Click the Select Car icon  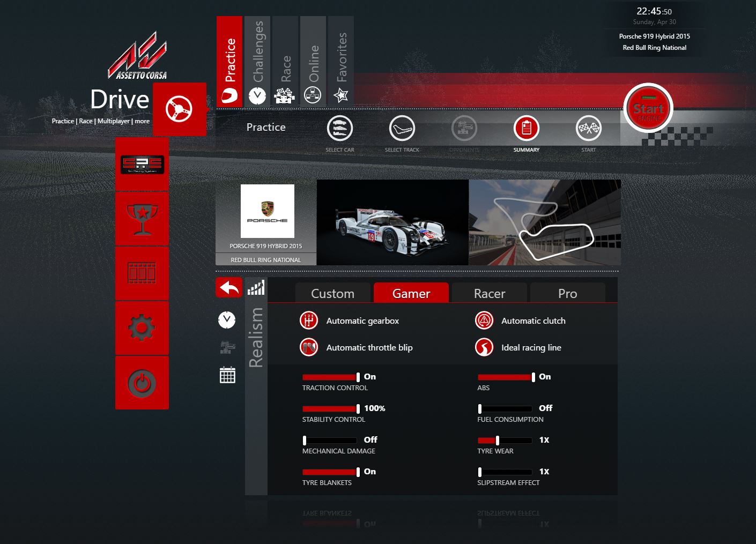[339, 129]
